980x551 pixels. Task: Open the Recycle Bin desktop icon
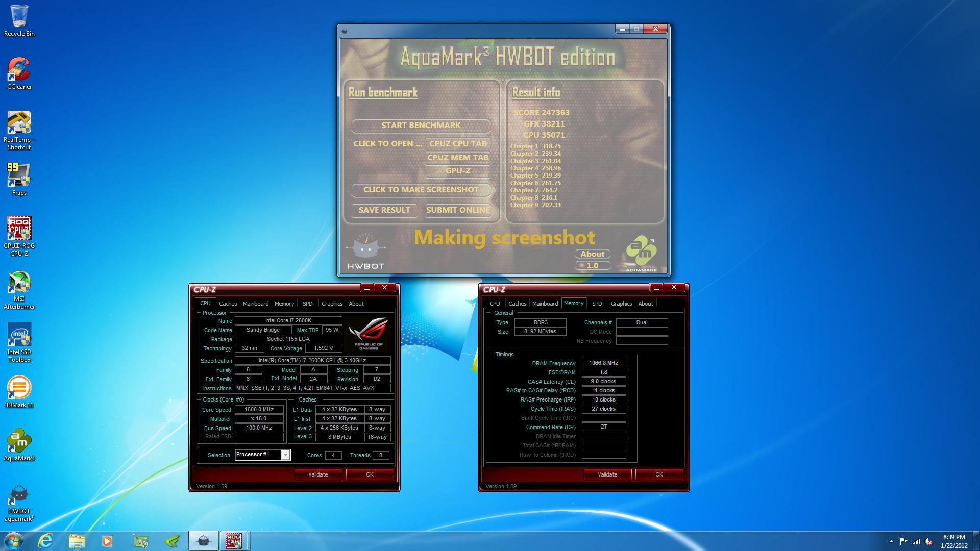coord(19,20)
